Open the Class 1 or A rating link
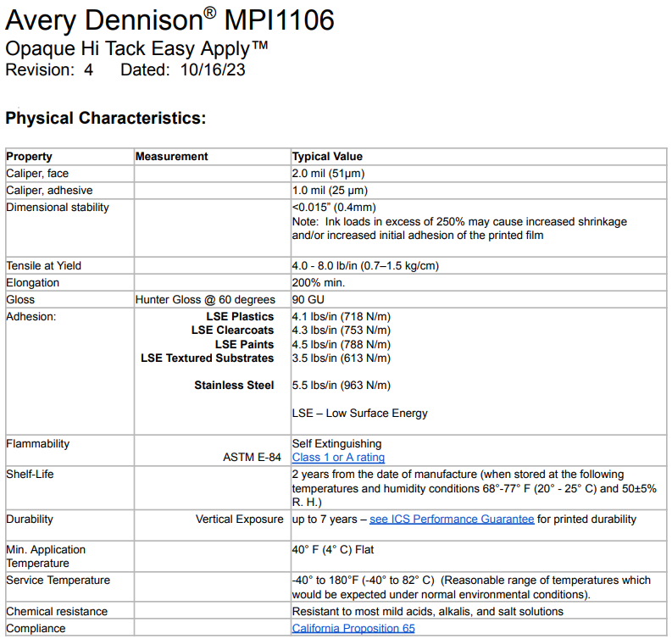This screenshot has height=639, width=672. (x=338, y=458)
